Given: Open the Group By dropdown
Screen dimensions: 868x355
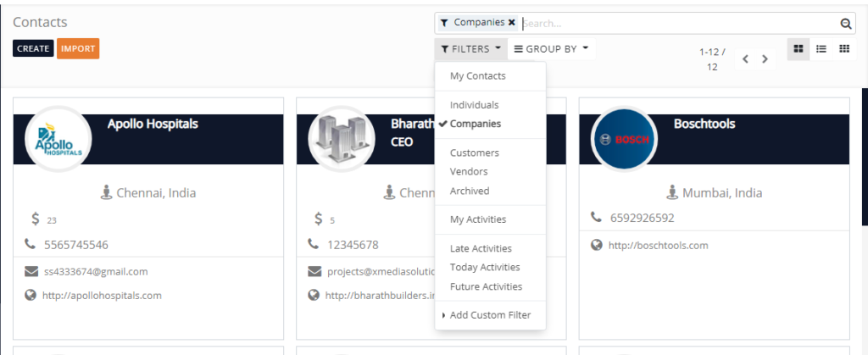Looking at the screenshot, I should click(x=551, y=48).
